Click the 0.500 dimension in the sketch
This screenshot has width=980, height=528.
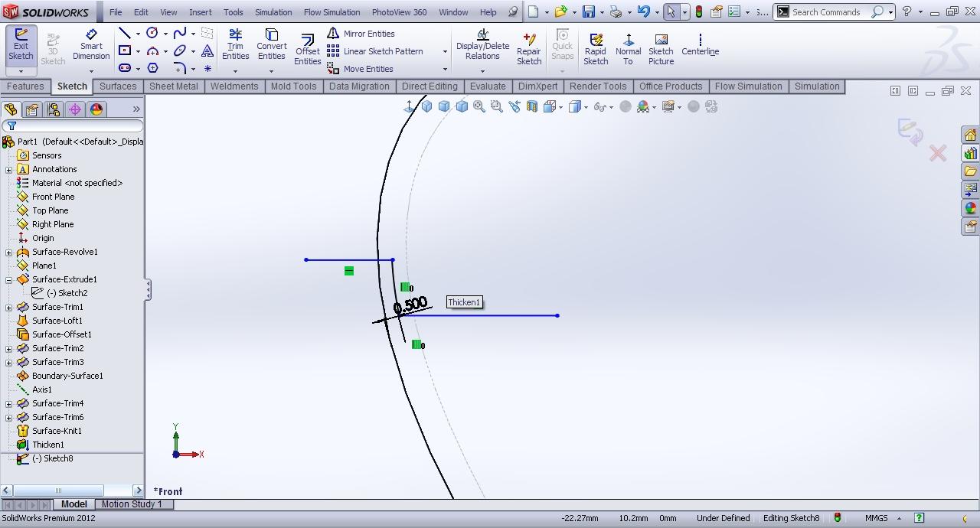coord(411,305)
